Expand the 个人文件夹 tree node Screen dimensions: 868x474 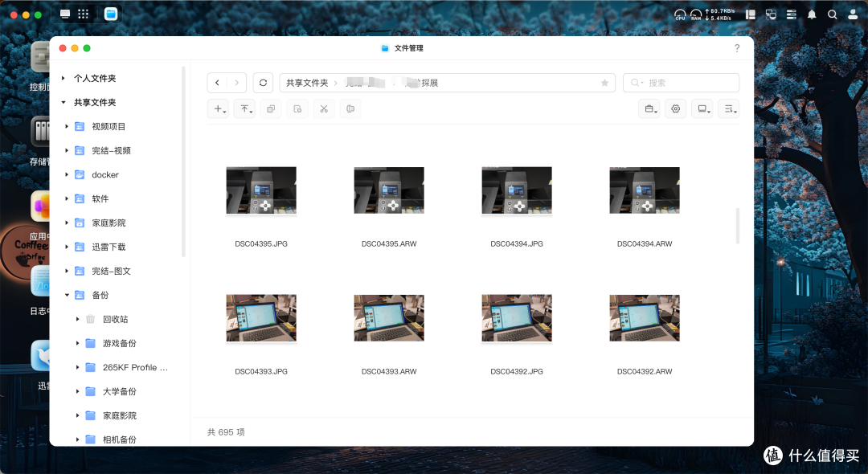[63, 79]
